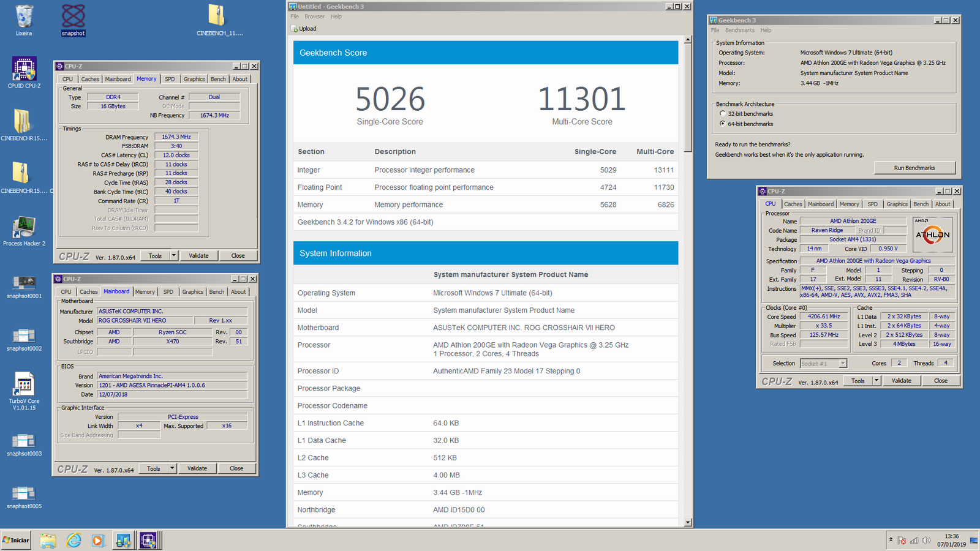Expand Tools dropdown arrow in Mainboard CPU-Z window

click(172, 468)
